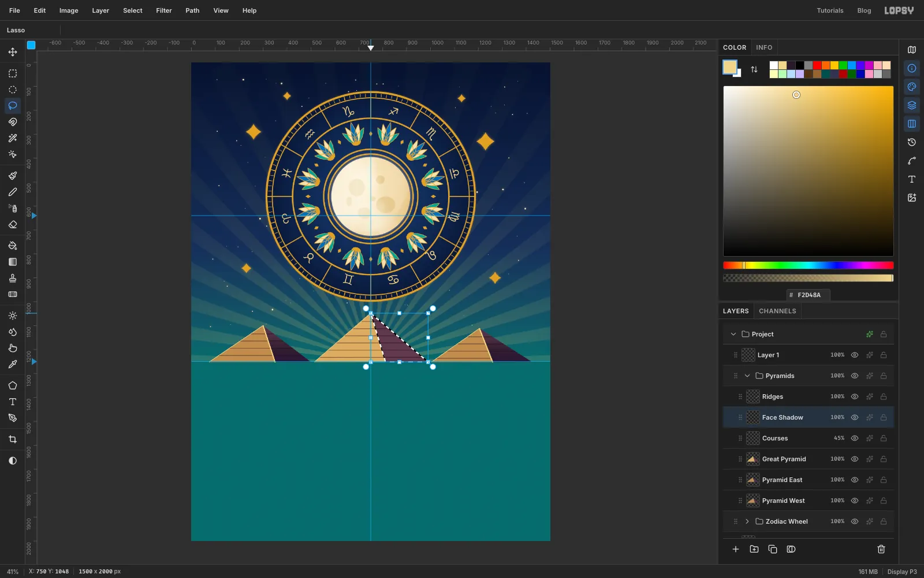Select the Gradient tool

tap(13, 262)
